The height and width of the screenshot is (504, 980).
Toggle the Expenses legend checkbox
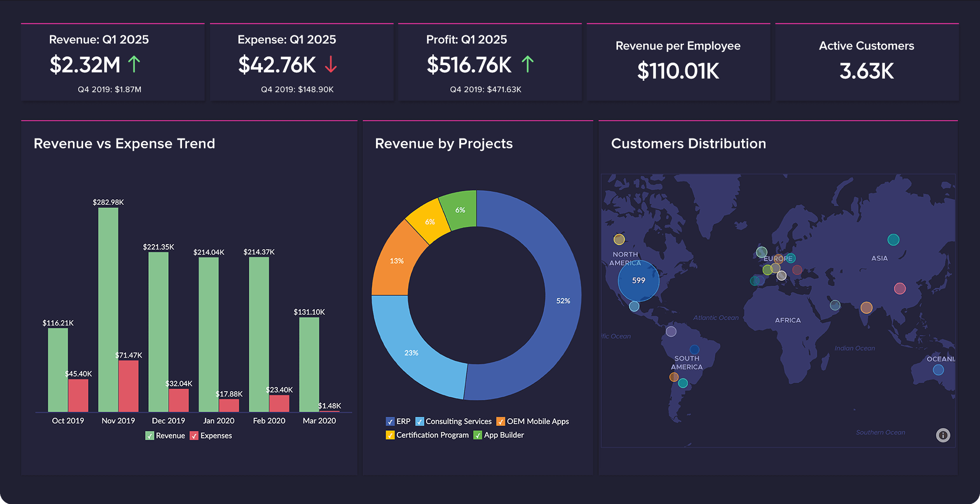(x=194, y=436)
